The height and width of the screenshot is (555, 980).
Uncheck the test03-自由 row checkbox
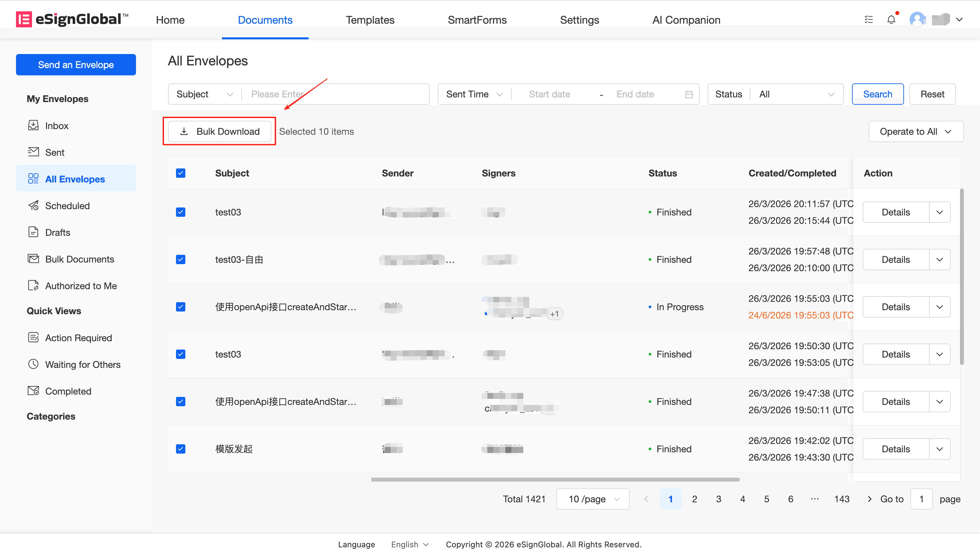pos(181,259)
